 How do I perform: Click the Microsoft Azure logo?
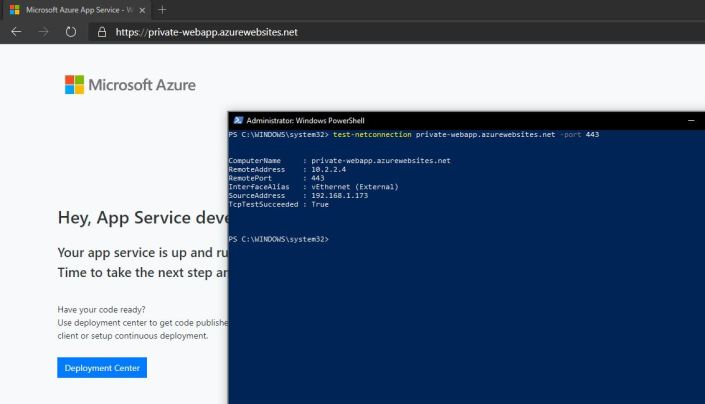130,84
